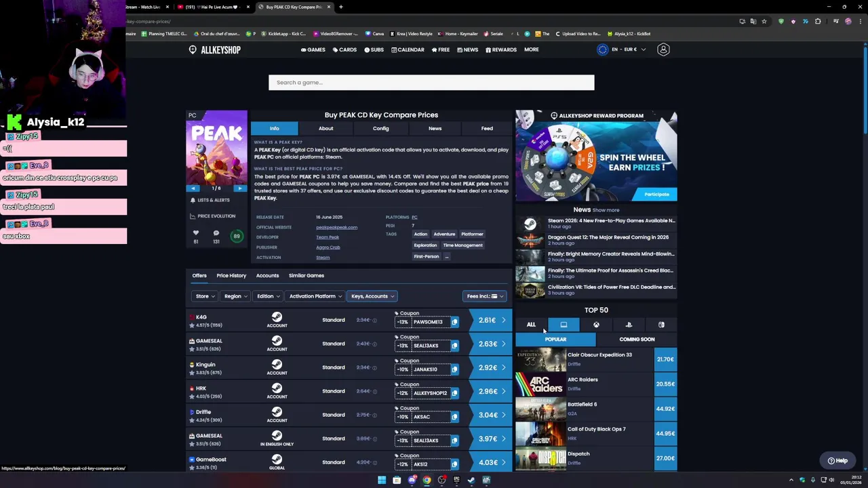
Task: Copy the JANAKS10 coupon code
Action: pos(454,369)
